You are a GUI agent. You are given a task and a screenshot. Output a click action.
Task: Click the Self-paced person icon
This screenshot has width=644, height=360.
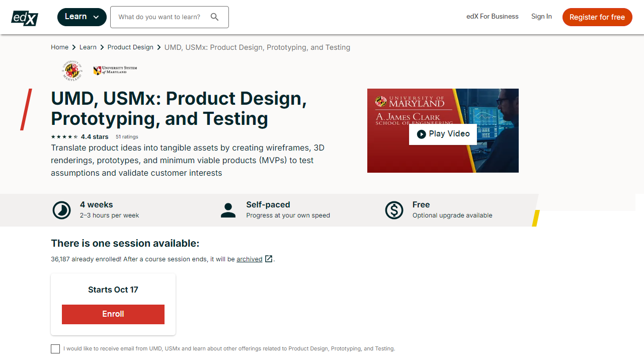point(228,210)
